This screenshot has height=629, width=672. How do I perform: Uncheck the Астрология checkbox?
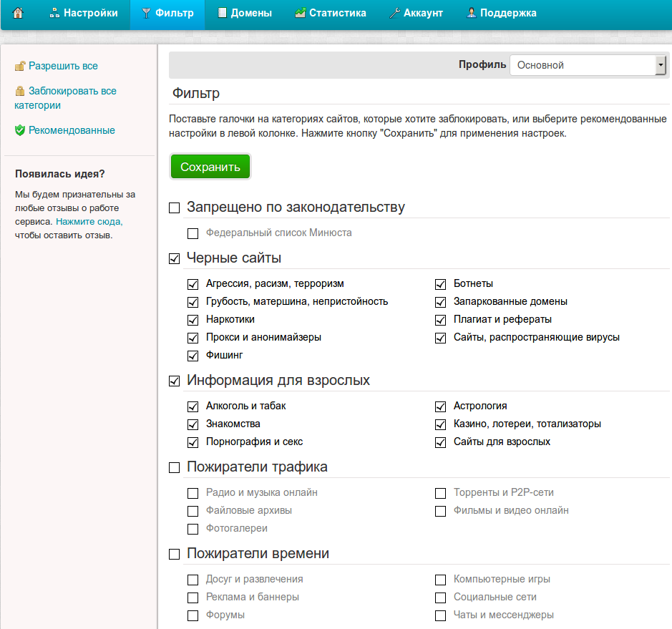(x=441, y=406)
